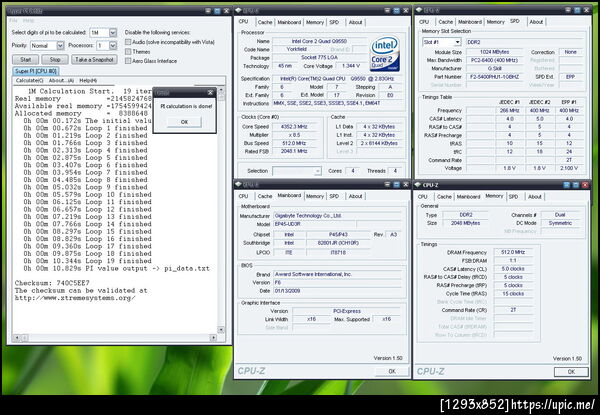600x415 pixels.
Task: Click OK in CPU-Z Memory window
Action: (571, 371)
